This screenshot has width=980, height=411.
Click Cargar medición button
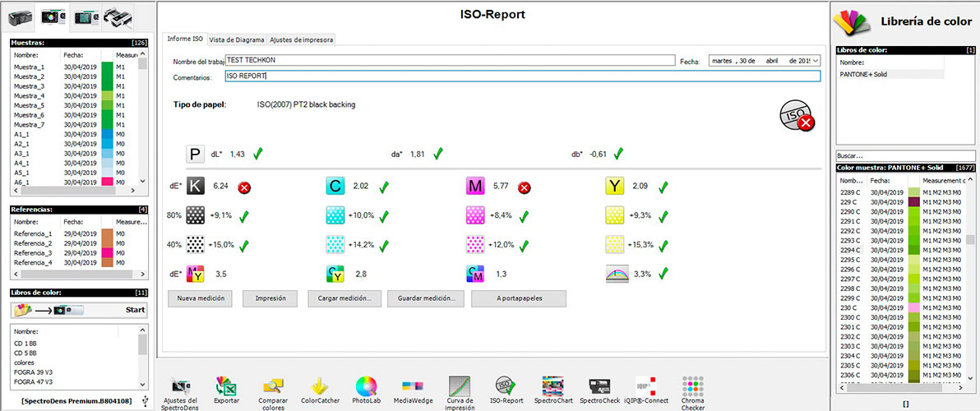click(344, 298)
